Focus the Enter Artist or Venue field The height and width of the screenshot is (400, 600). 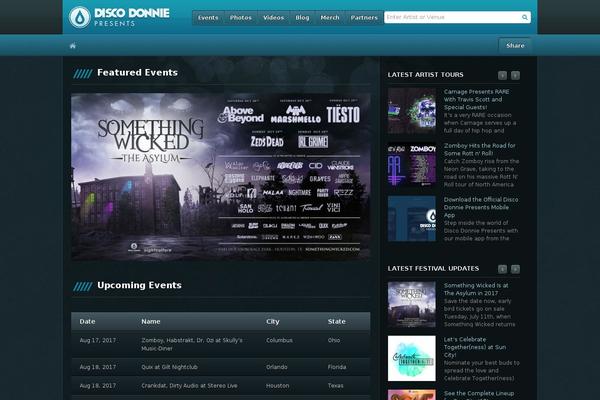[x=450, y=17]
